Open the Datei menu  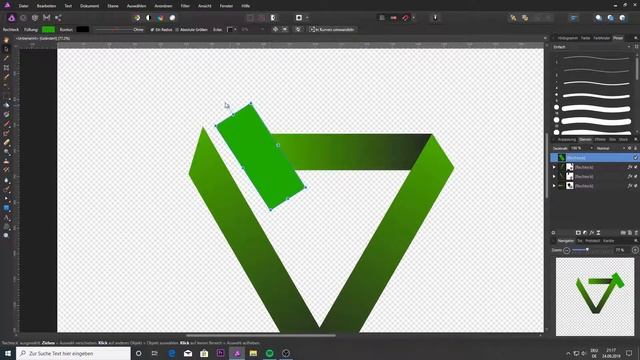pos(24,6)
